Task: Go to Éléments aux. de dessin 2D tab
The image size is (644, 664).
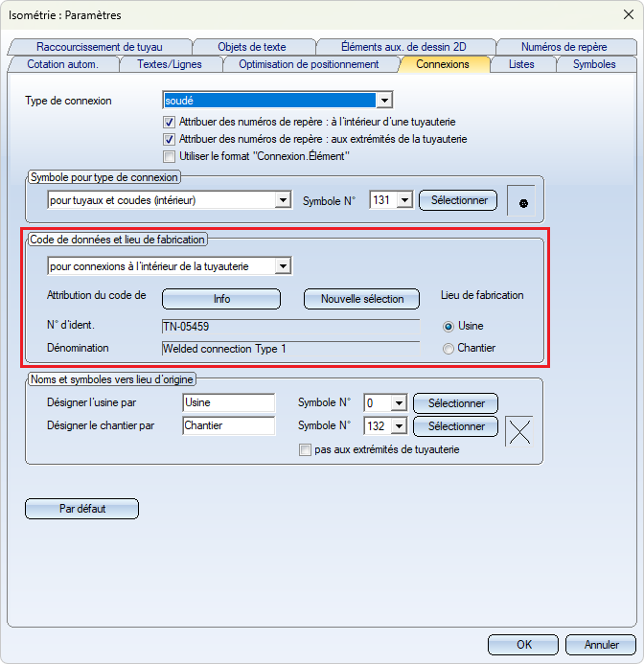Action: click(x=403, y=47)
